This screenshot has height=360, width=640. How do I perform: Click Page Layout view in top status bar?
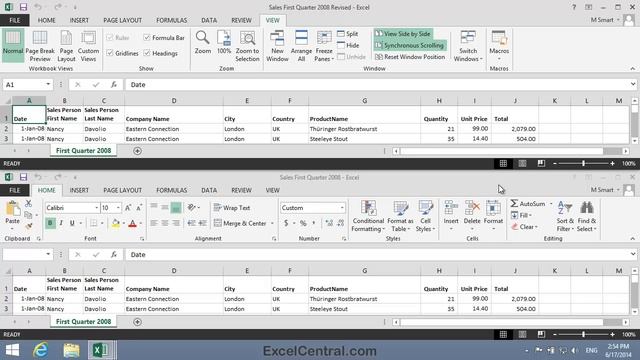pyautogui.click(x=522, y=163)
